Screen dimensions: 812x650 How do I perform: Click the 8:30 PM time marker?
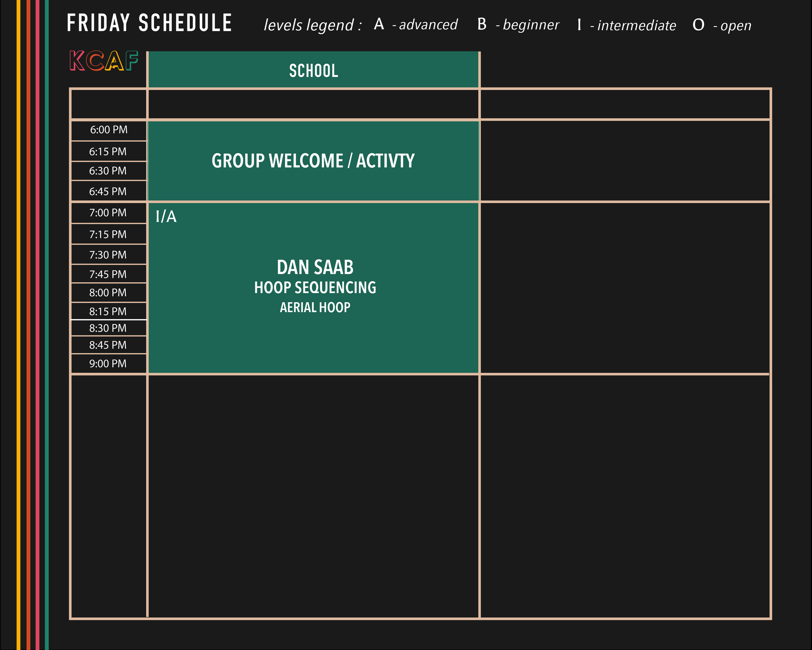[x=108, y=328]
